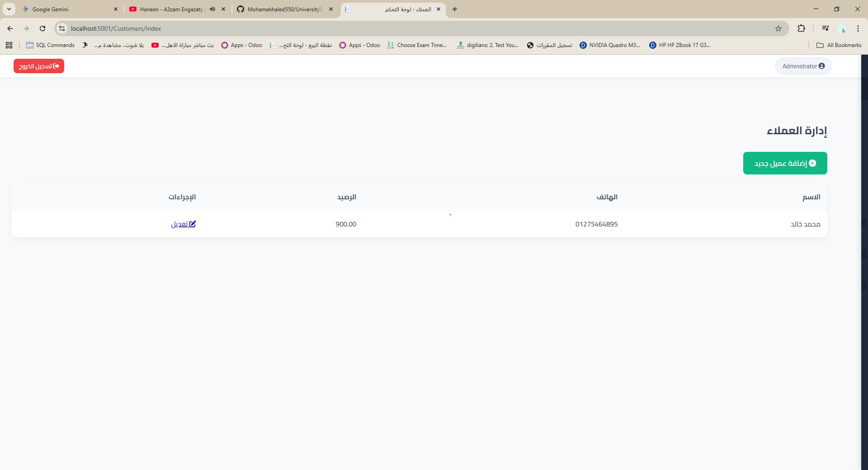Open the media controls icon

point(825,28)
